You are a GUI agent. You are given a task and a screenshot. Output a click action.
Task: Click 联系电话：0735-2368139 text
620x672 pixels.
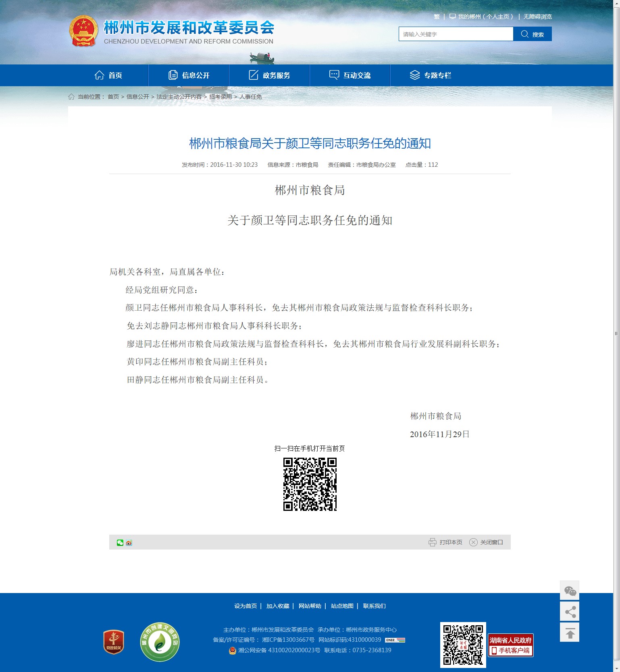tap(358, 650)
